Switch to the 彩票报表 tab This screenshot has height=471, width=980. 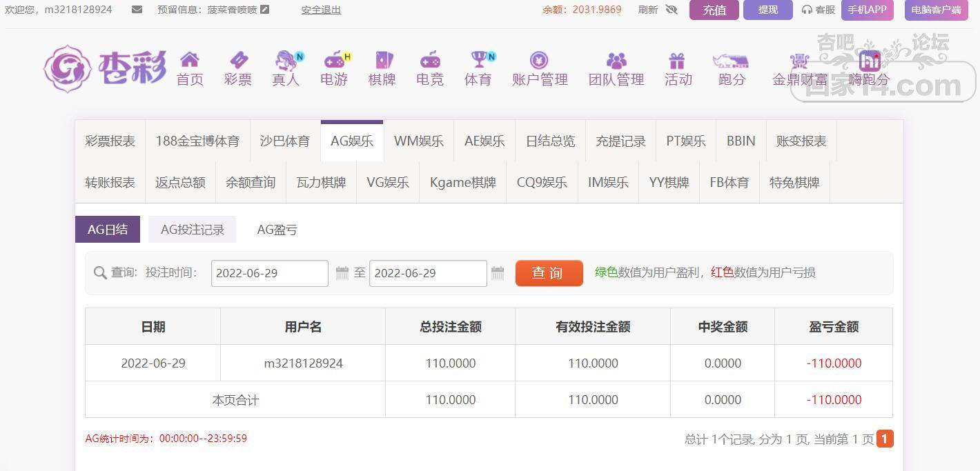tap(110, 141)
